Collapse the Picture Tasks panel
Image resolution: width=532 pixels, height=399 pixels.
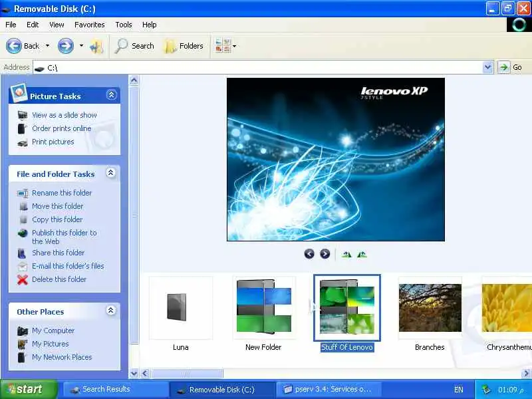point(111,95)
